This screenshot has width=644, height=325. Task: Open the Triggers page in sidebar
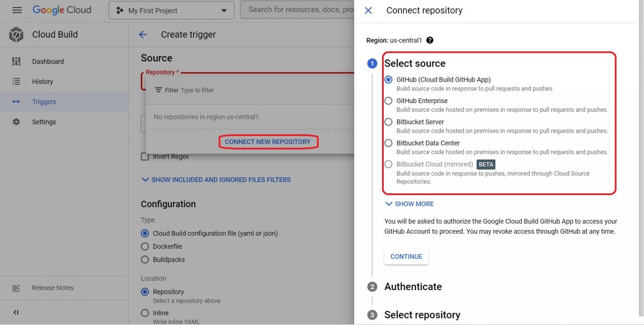[43, 101]
